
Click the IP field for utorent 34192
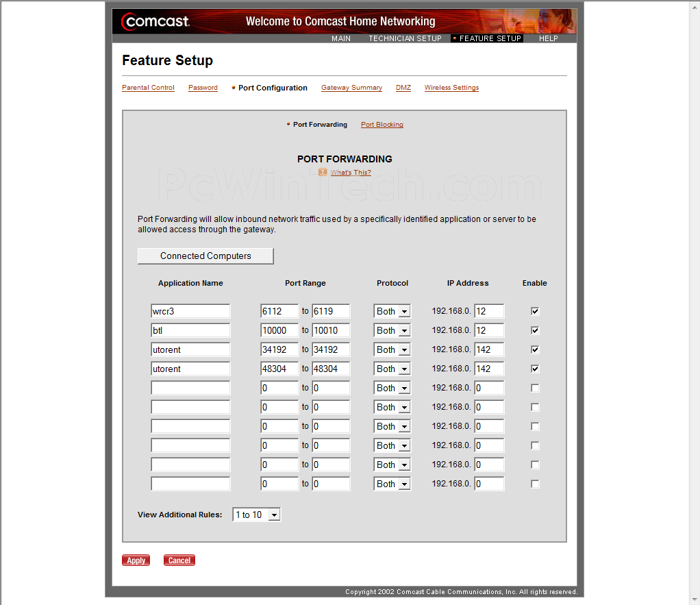[x=489, y=349]
